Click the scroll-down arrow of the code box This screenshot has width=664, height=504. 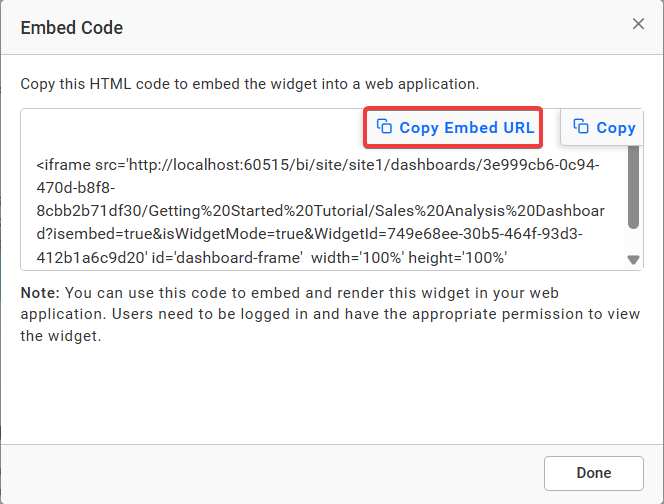633,260
